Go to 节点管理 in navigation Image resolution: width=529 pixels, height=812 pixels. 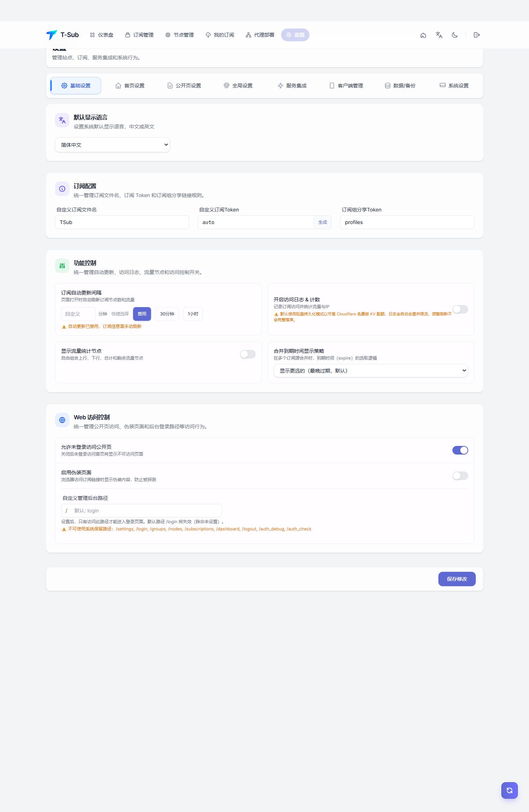point(179,35)
